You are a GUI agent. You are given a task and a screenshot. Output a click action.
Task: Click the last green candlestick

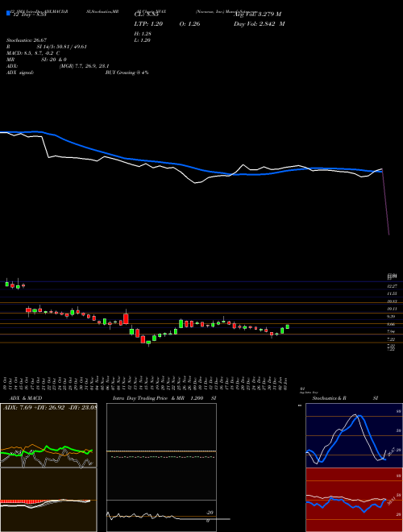tap(288, 326)
